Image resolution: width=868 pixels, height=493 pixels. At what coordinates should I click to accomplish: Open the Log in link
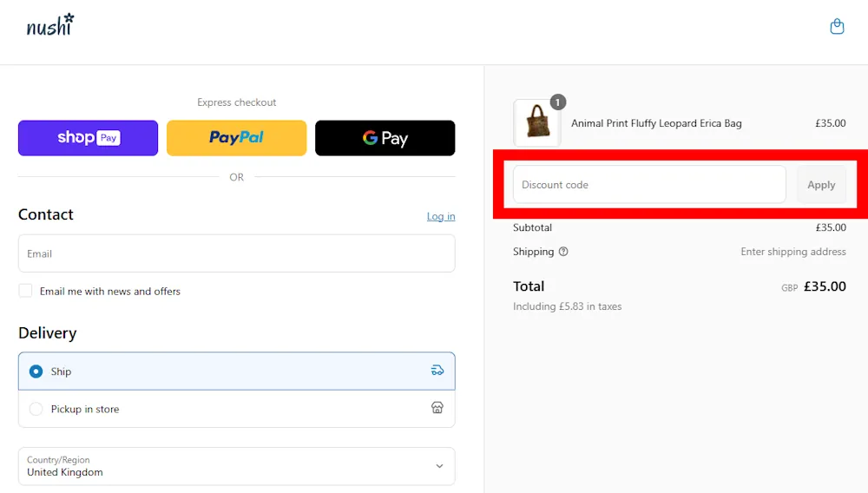pos(441,216)
